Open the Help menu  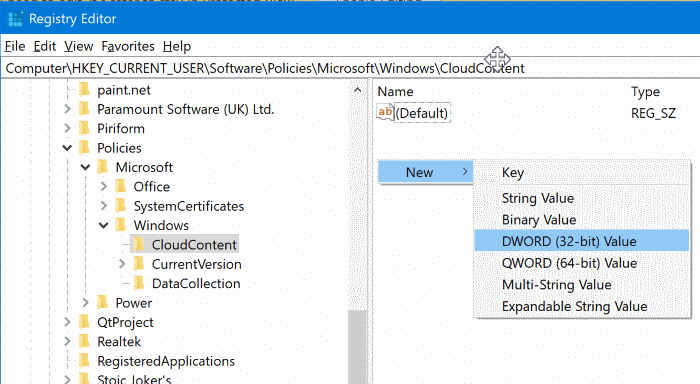point(177,46)
